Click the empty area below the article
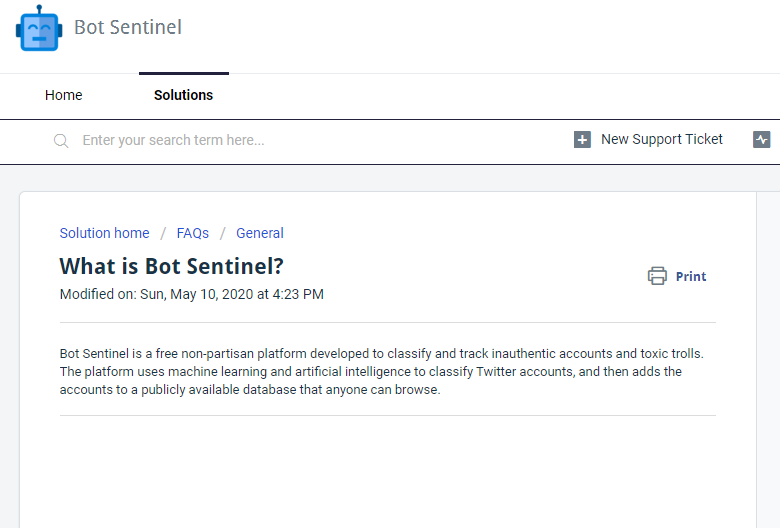780x528 pixels. tap(388, 473)
